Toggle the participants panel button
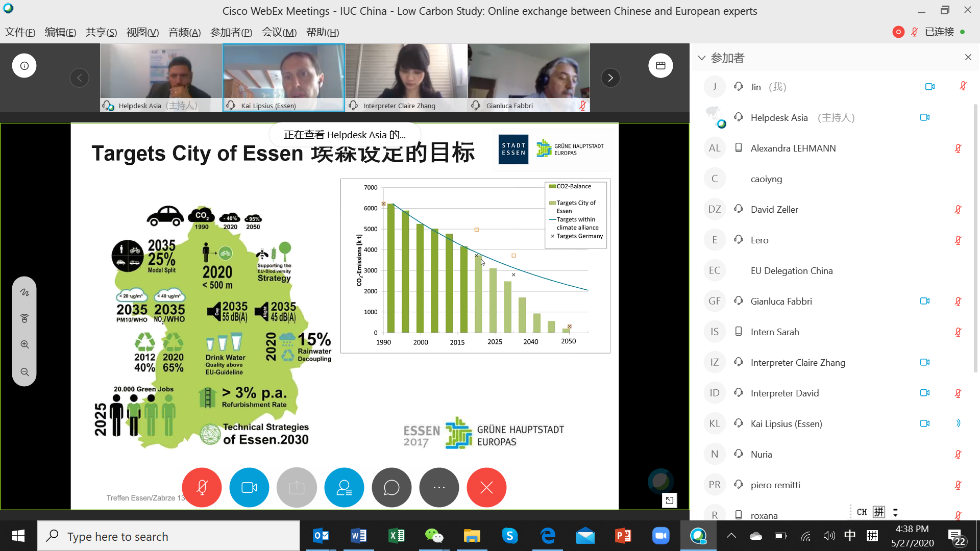980x551 pixels. (344, 488)
